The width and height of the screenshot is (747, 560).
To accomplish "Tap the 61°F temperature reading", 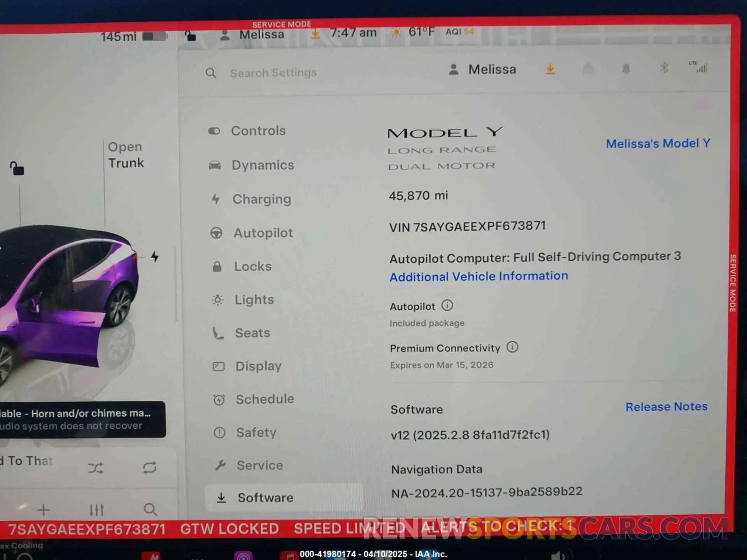I will pyautogui.click(x=421, y=32).
